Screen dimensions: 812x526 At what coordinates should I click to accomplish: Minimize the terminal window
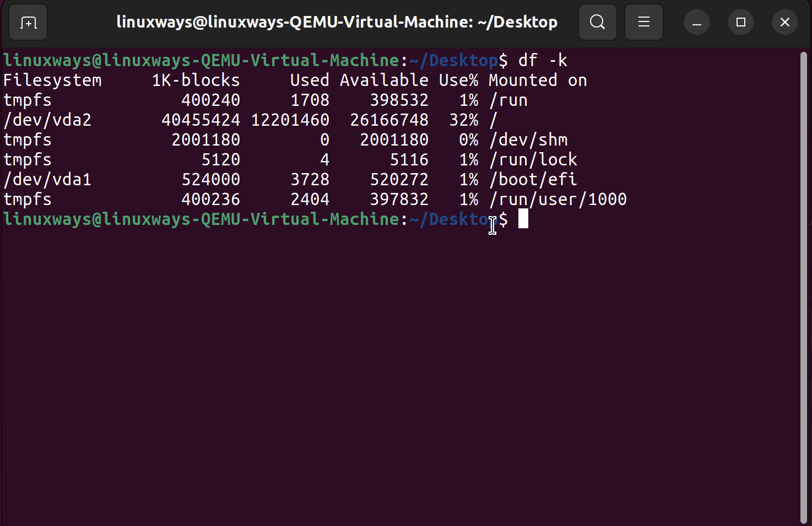tap(696, 23)
